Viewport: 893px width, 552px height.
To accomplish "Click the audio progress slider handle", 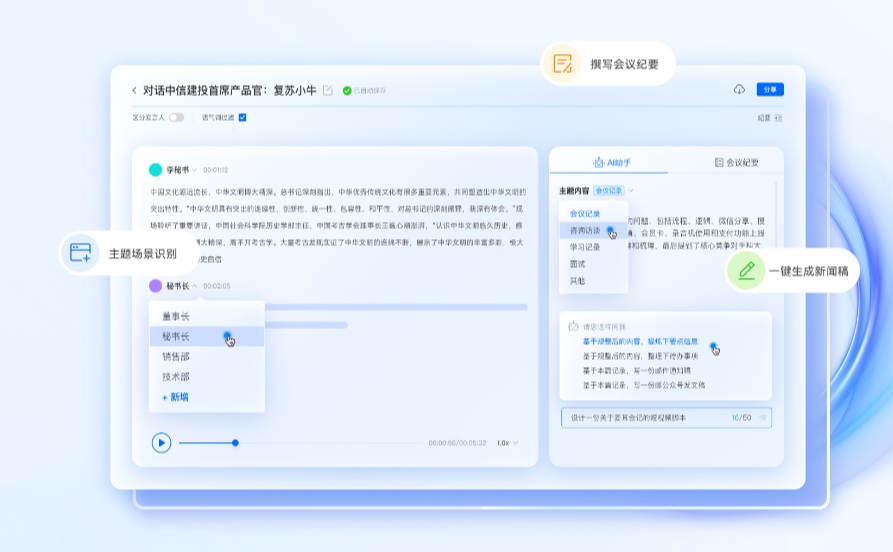I will click(x=235, y=443).
